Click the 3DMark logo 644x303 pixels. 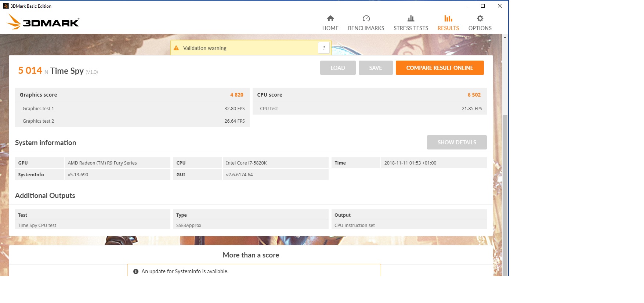43,22
